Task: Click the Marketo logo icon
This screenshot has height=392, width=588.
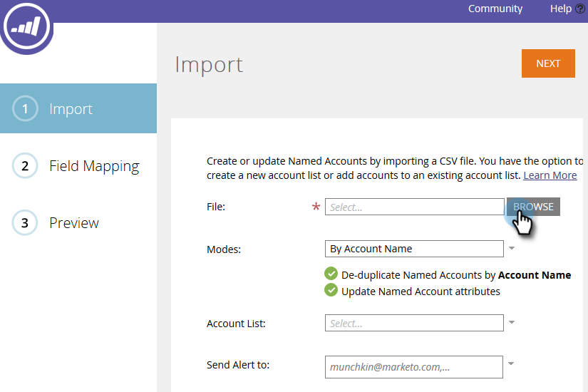Action: (26, 28)
